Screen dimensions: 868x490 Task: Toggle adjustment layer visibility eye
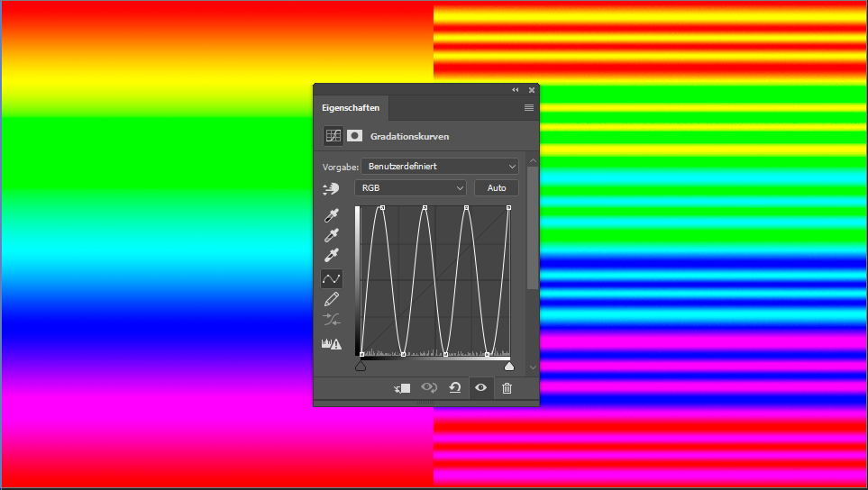[x=480, y=387]
